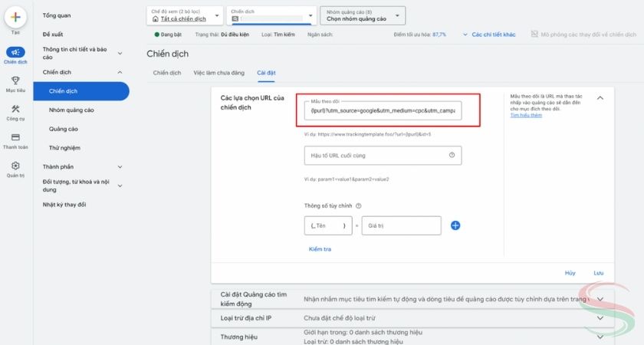Switch to Việc làm chưa đăng tab

pyautogui.click(x=219, y=73)
